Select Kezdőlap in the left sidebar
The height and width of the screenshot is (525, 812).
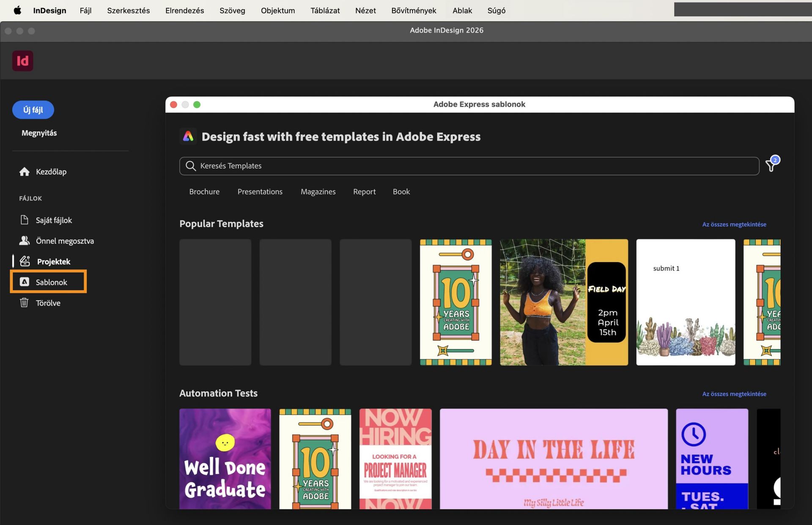point(51,172)
